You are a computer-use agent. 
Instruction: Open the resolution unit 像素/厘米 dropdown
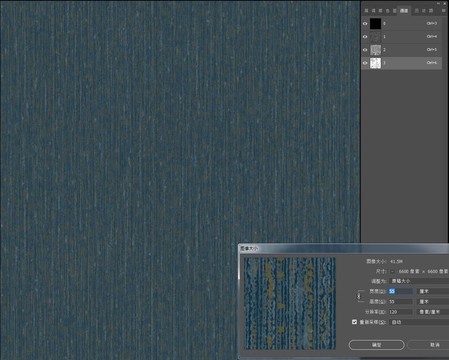433,312
